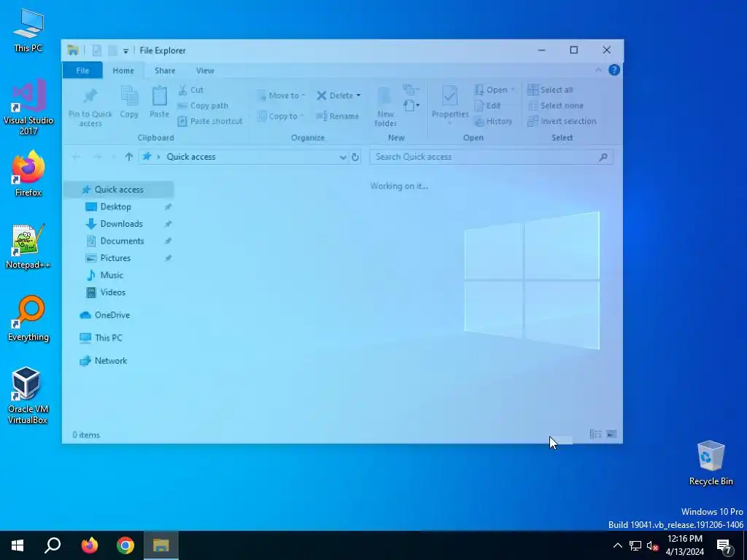The width and height of the screenshot is (747, 560).
Task: Select OneDrive in navigation pane
Action: [x=112, y=315]
